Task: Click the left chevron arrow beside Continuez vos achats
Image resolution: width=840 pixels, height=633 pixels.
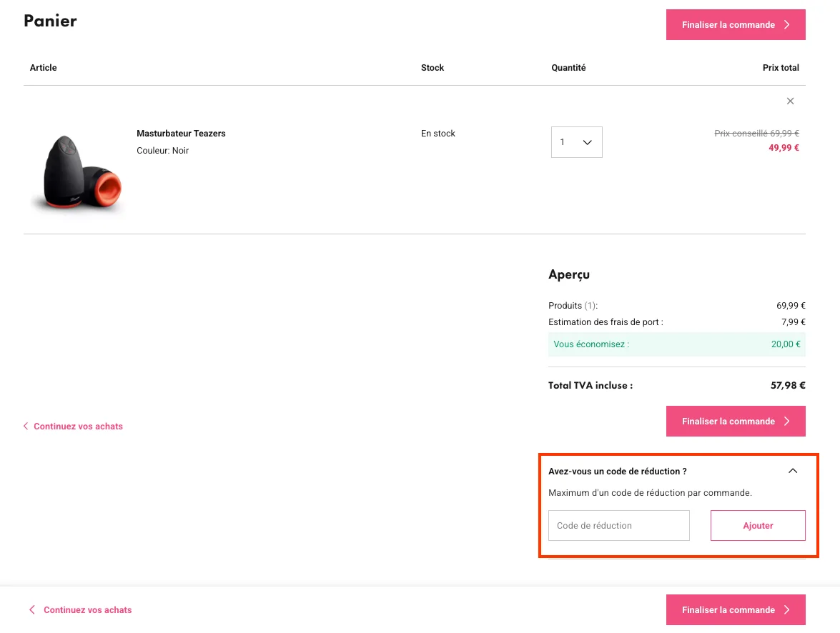Action: 26,426
